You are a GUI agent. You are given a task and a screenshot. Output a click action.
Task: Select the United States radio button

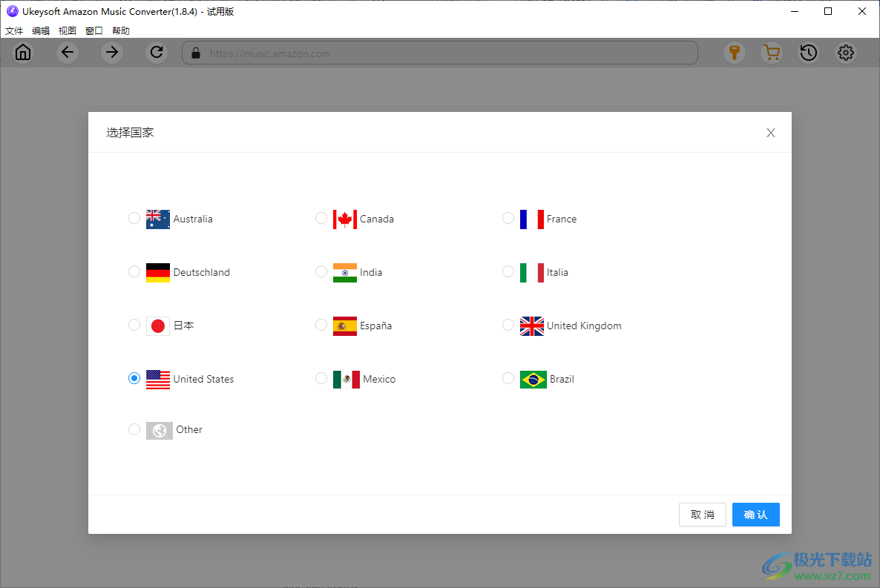134,378
